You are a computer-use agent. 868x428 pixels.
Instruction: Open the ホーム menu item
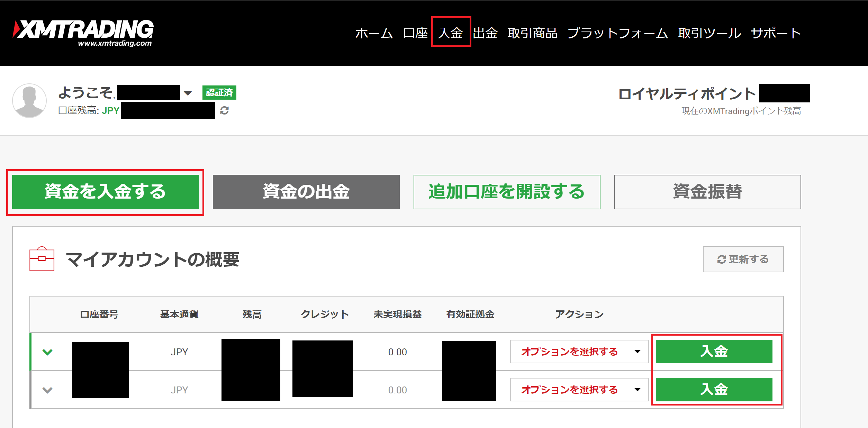click(374, 33)
